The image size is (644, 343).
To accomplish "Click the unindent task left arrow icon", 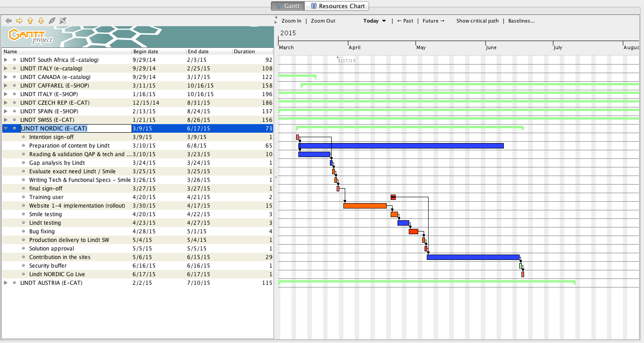I will (9, 21).
